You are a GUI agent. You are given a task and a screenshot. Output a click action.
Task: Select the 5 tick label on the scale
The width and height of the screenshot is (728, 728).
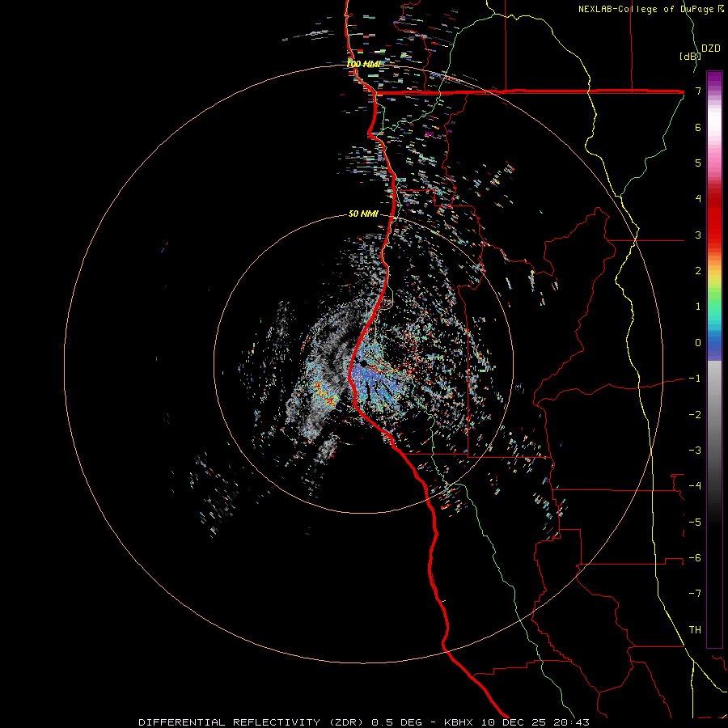tap(698, 163)
